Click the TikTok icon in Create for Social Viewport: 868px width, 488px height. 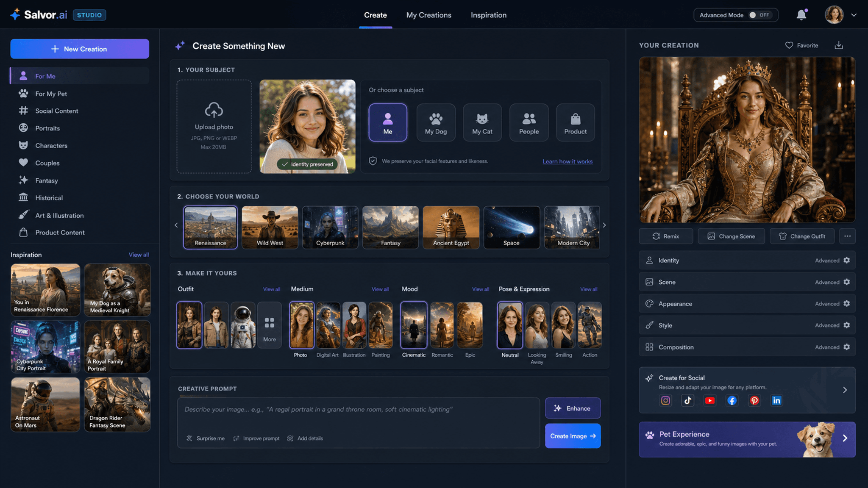pos(687,400)
